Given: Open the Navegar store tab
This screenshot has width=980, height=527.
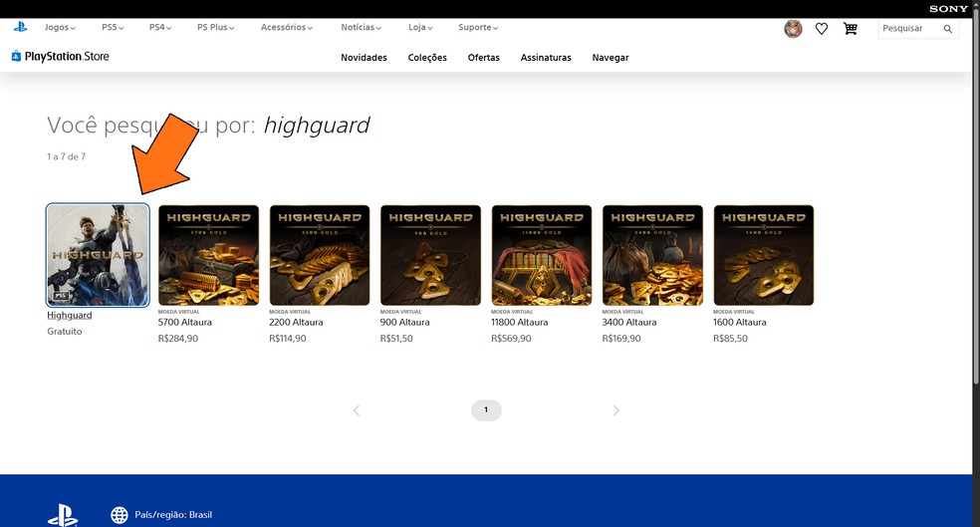Looking at the screenshot, I should [x=611, y=58].
